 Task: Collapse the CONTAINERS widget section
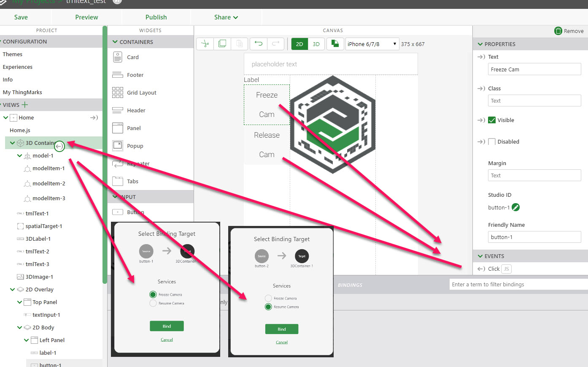115,41
